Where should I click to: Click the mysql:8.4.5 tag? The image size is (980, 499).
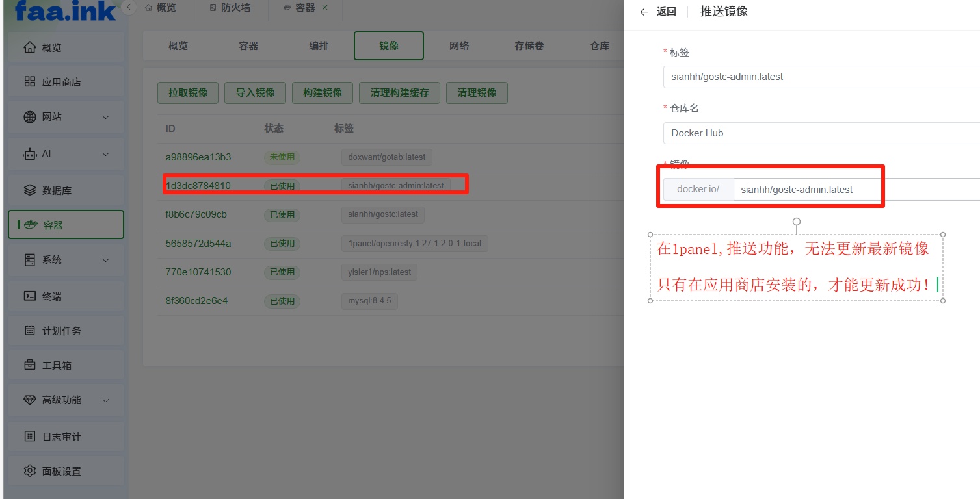369,301
